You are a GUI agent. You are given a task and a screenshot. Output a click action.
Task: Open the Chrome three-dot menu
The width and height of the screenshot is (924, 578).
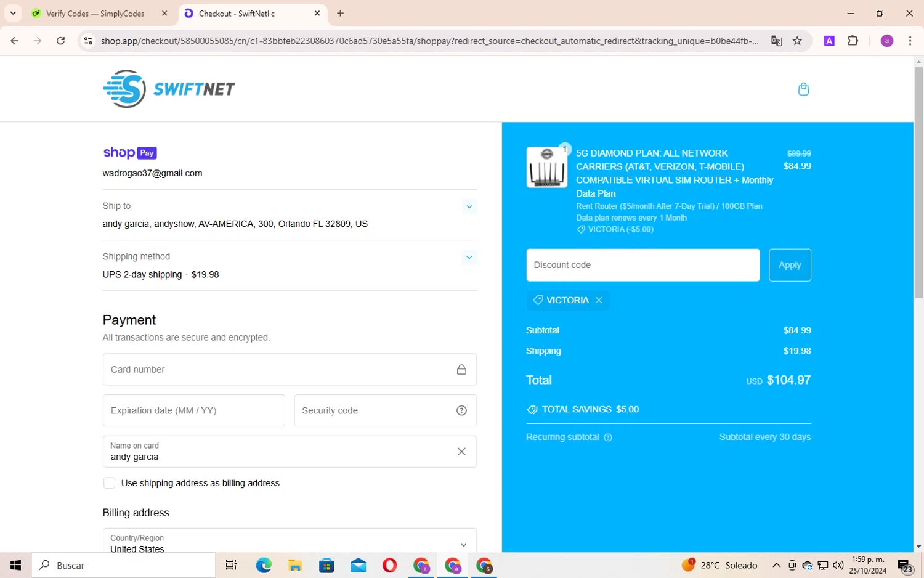[910, 41]
